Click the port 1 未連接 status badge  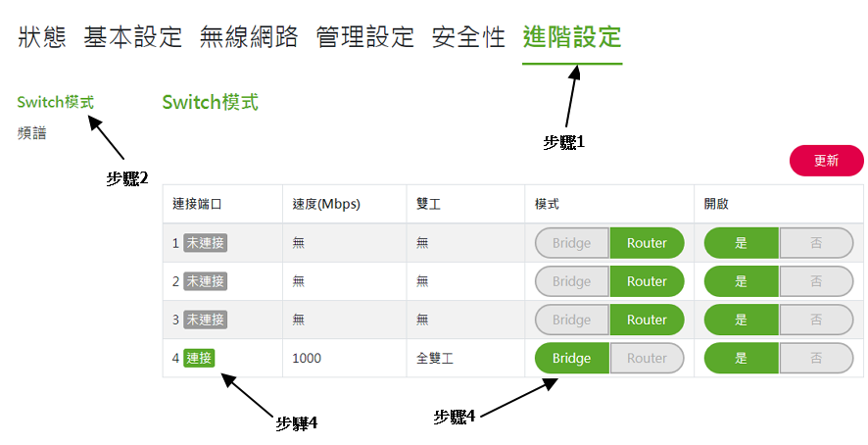(206, 243)
